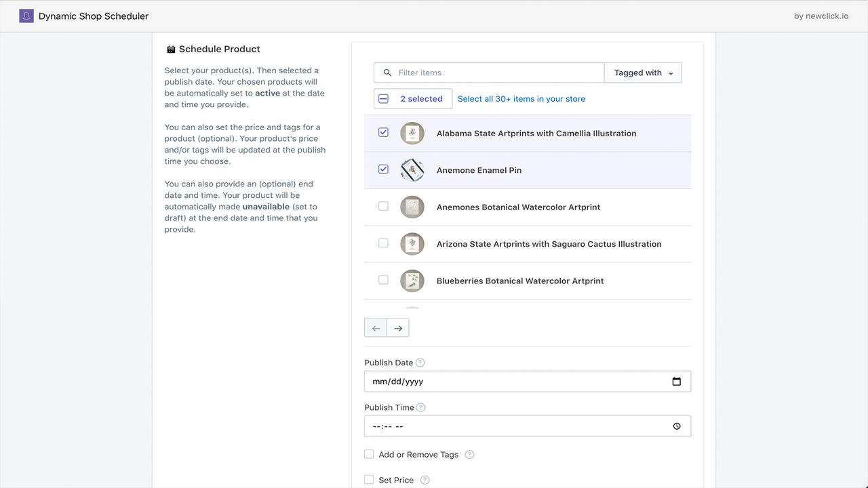The image size is (868, 488).
Task: Click the help icon next to Add or Remove Tags
Action: (x=469, y=455)
